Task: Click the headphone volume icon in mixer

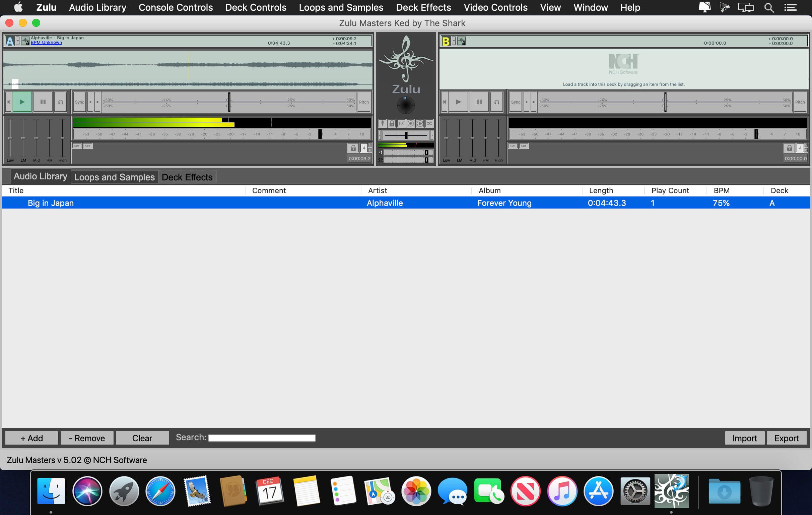Action: (x=380, y=160)
